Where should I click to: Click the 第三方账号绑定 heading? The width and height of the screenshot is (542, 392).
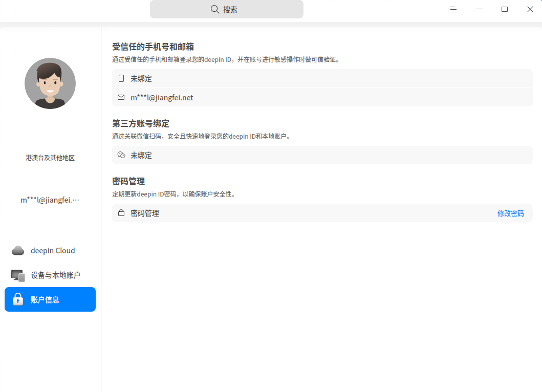141,123
